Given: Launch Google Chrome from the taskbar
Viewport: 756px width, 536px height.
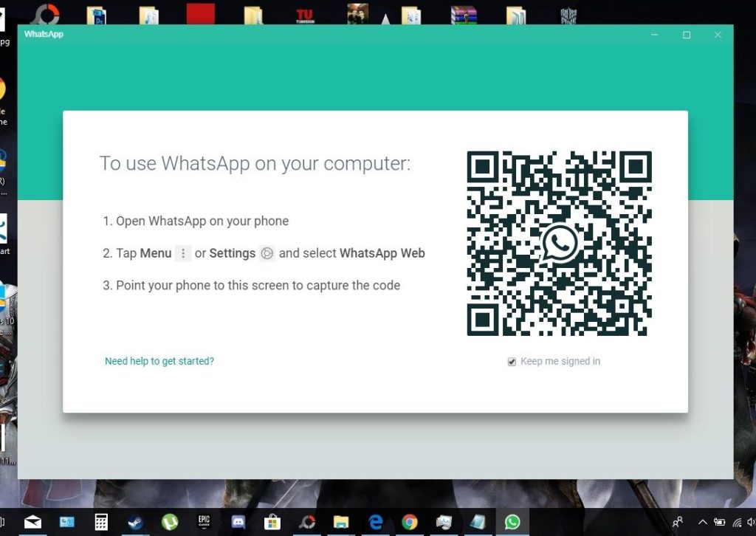Looking at the screenshot, I should [x=409, y=522].
